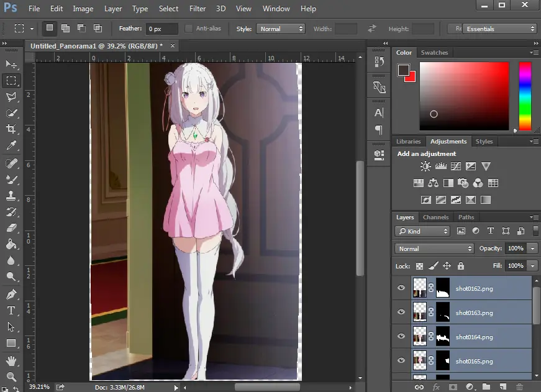
Task: Select the Blur tool
Action: [11, 260]
